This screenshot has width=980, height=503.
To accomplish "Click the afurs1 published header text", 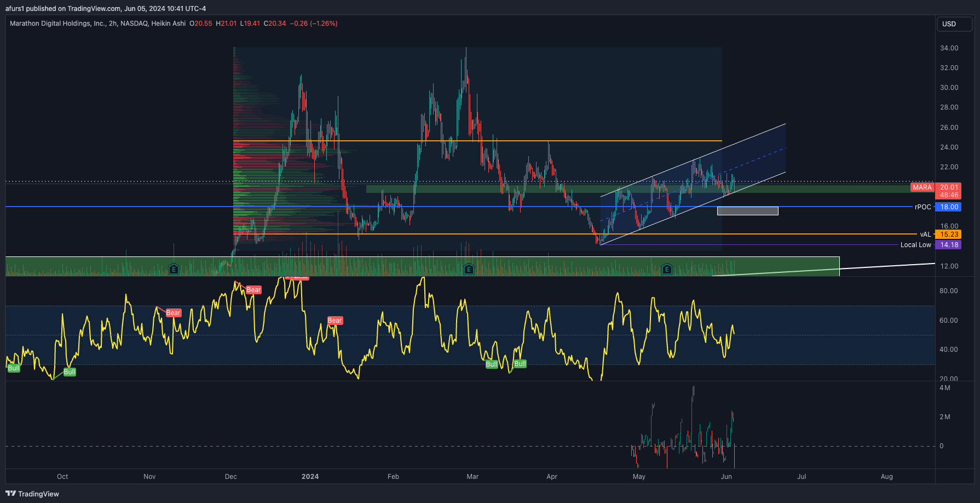I will tap(106, 8).
